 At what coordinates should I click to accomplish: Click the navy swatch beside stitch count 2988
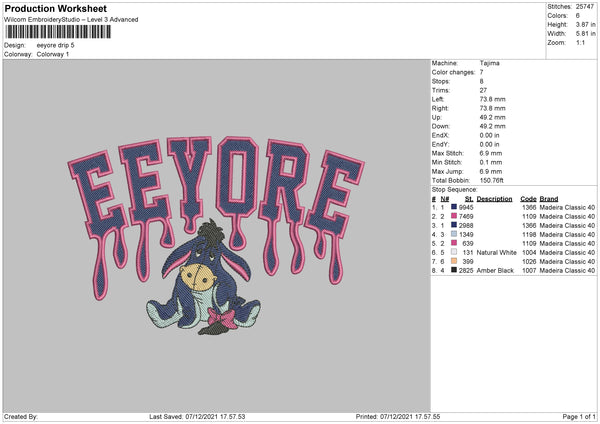(x=454, y=225)
